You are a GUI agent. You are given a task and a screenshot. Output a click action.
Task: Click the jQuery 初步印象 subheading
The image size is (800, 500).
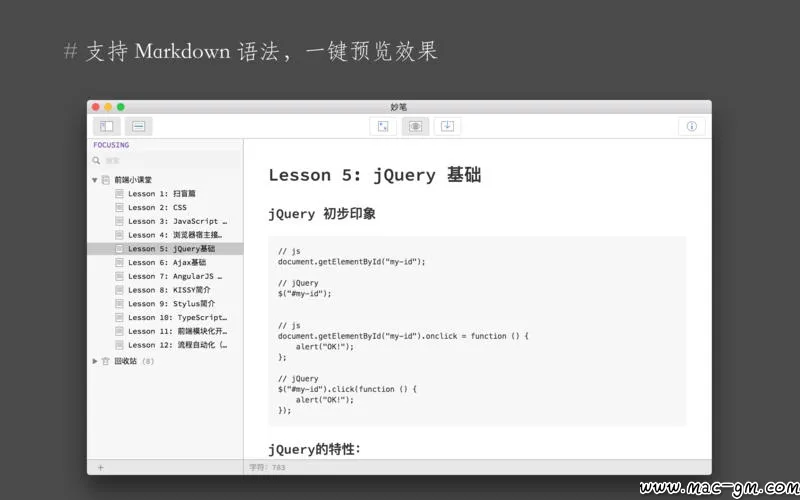(322, 214)
